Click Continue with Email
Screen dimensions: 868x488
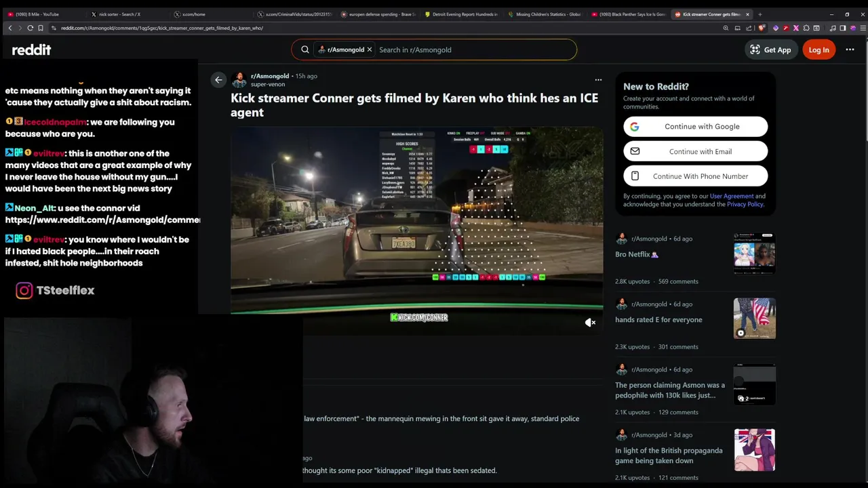pyautogui.click(x=695, y=151)
